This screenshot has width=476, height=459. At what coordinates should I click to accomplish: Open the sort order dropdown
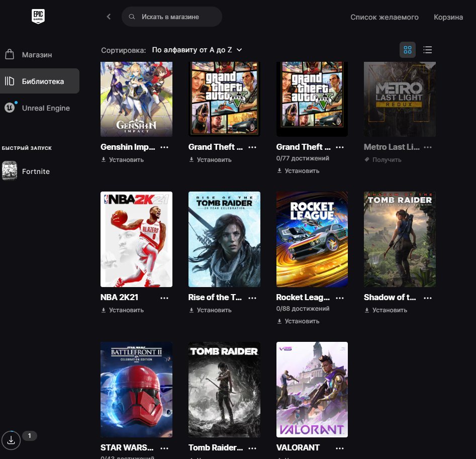(x=197, y=50)
